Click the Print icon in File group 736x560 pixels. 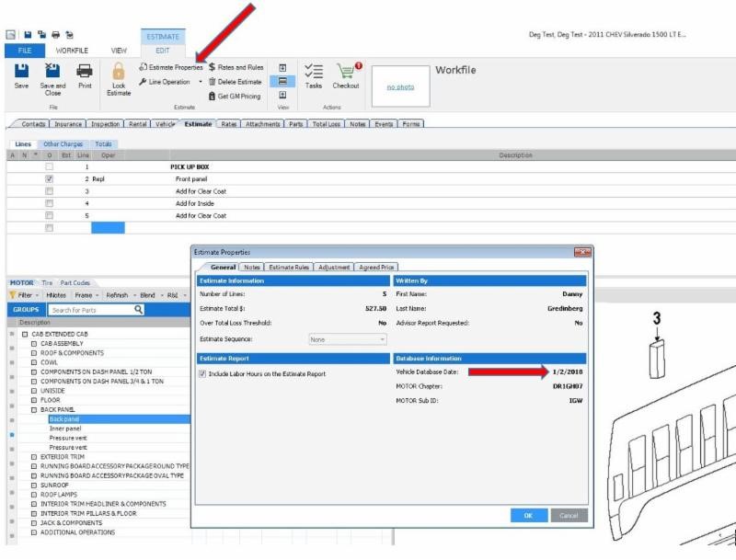tap(85, 72)
